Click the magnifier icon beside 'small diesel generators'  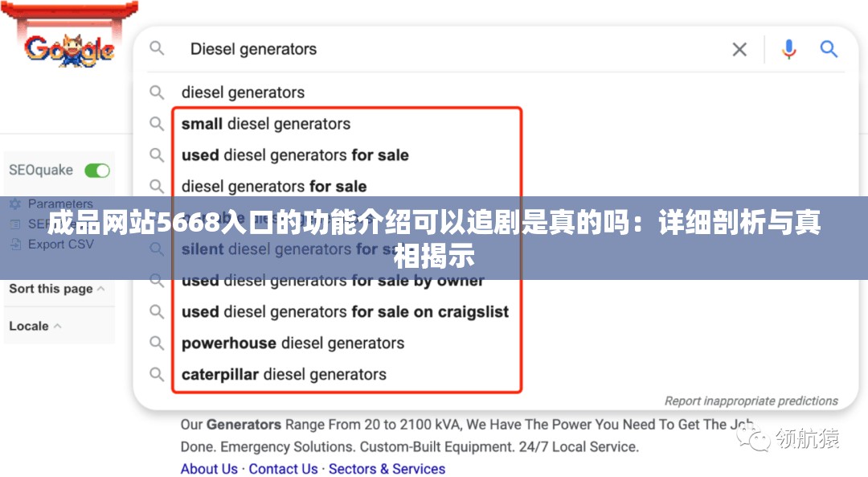click(x=157, y=123)
